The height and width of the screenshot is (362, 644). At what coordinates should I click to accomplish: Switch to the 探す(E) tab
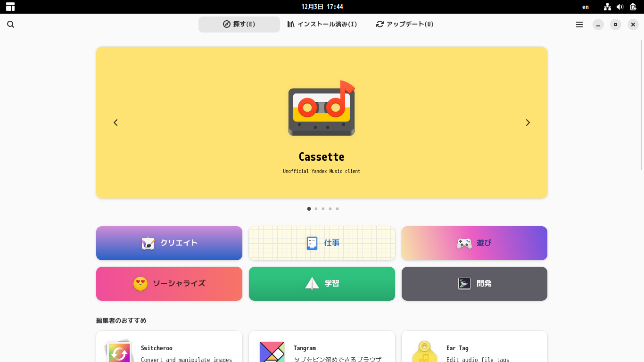239,25
